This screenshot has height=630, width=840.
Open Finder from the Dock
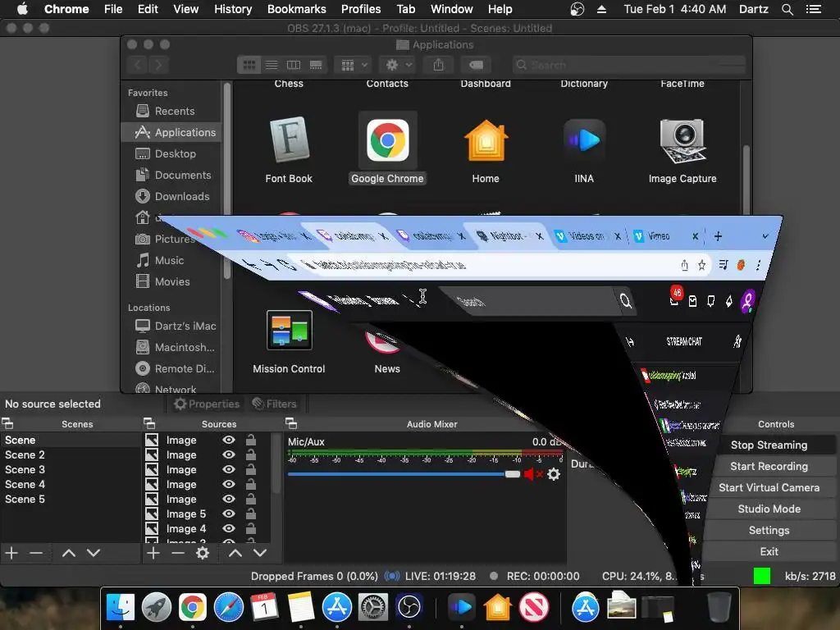(x=121, y=607)
